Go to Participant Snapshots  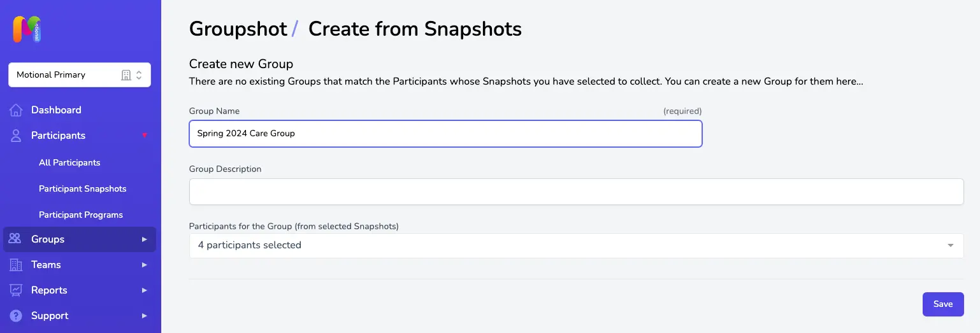tap(83, 189)
